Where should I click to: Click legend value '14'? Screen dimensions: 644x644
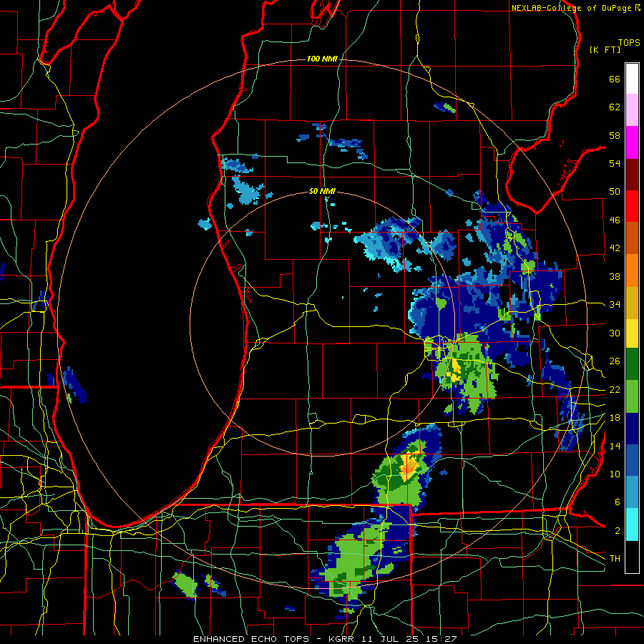[615, 446]
